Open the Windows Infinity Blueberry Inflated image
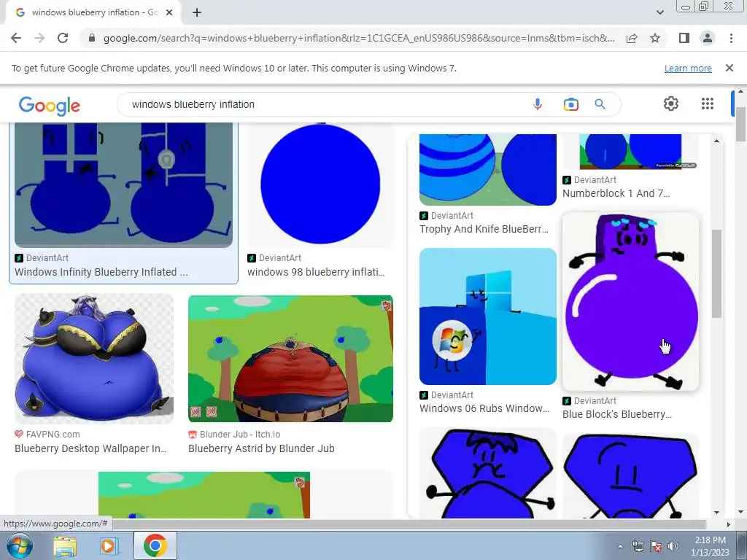 point(123,184)
